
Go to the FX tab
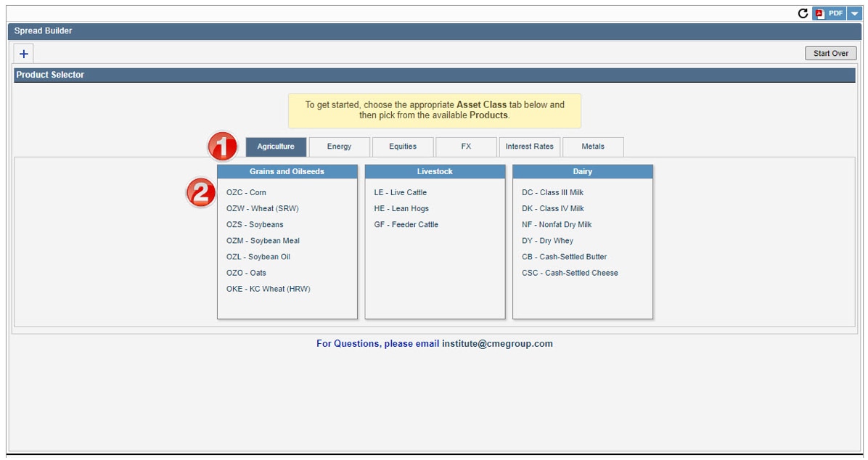click(466, 147)
